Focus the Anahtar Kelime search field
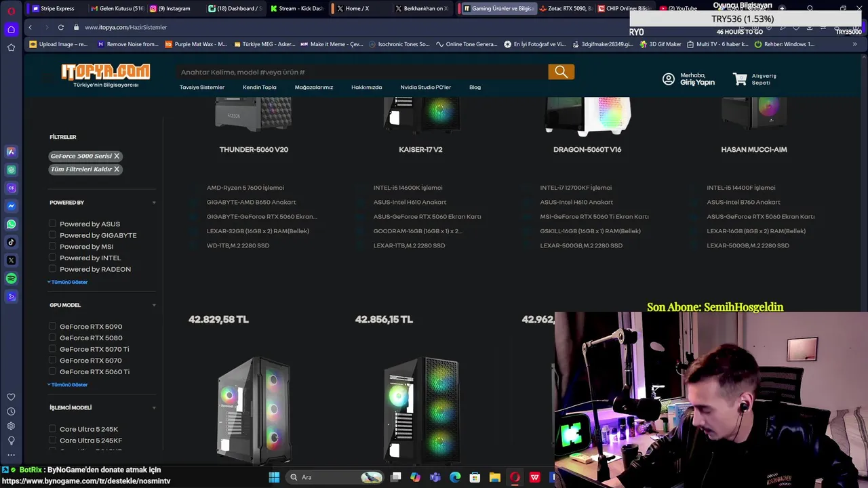 point(363,72)
